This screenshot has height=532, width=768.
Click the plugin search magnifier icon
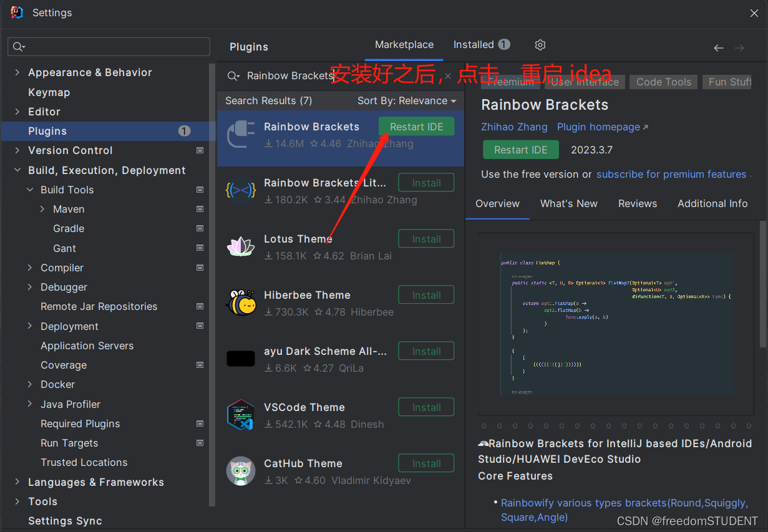point(233,76)
